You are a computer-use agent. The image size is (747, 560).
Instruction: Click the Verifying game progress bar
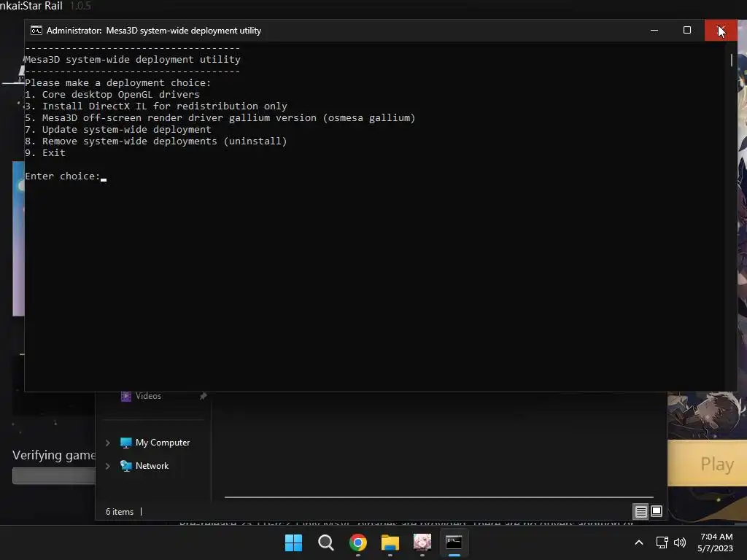(54, 475)
